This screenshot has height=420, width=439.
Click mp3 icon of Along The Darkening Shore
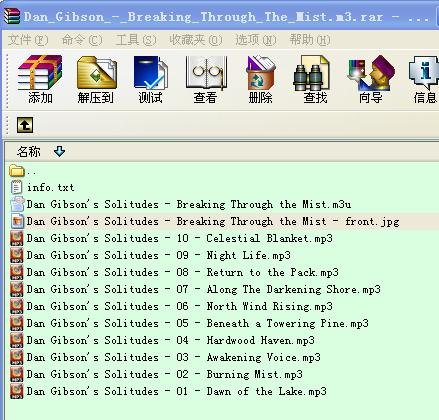pyautogui.click(x=17, y=289)
